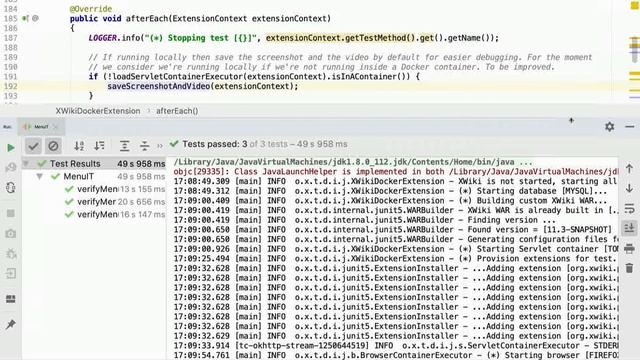Click the 'XWiki WAR is already built' log line
Viewport: 640px width, 360px height.
(396, 211)
